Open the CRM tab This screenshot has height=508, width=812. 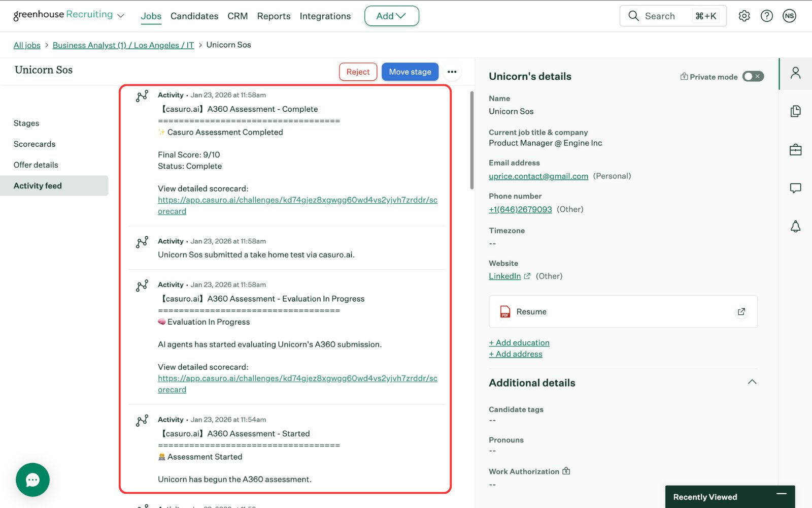238,16
